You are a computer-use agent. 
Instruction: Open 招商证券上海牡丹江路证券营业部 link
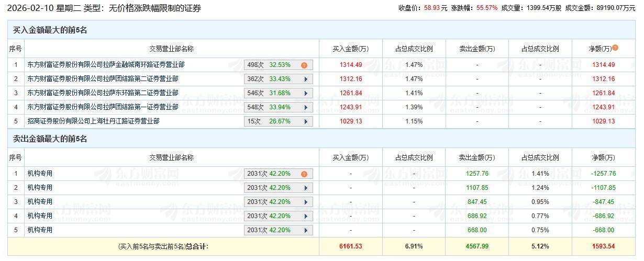pyautogui.click(x=93, y=121)
